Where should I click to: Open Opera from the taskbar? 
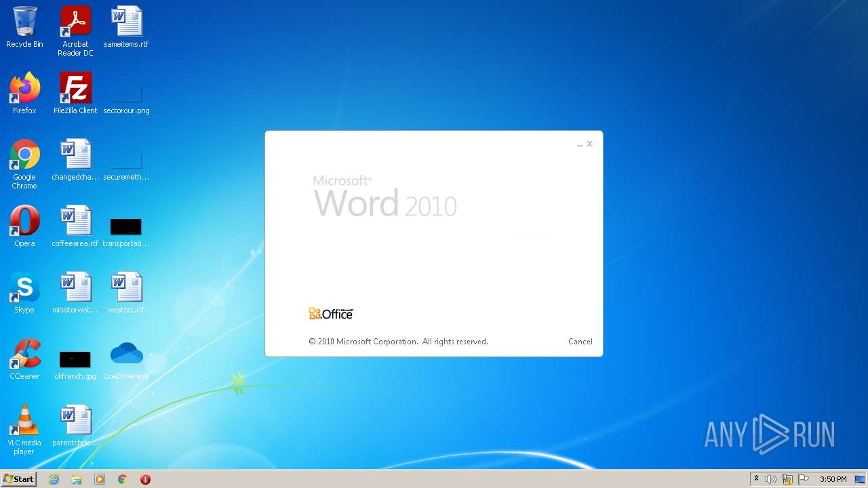click(x=145, y=479)
